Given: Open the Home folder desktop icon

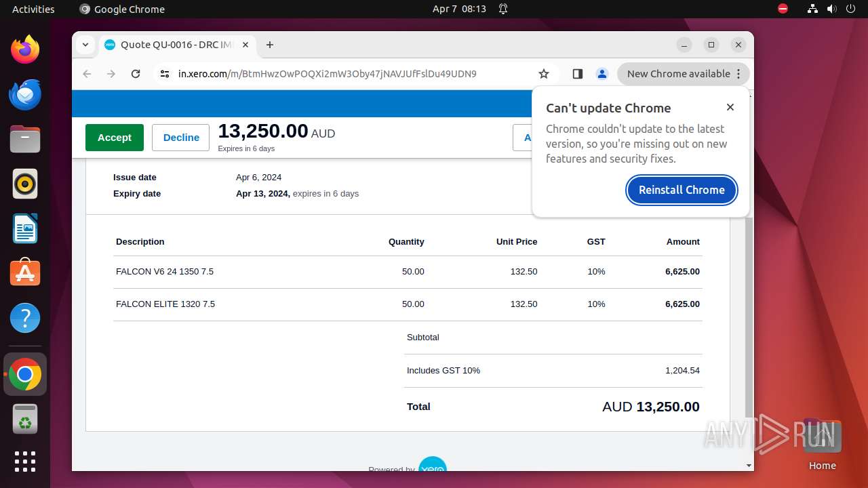Looking at the screenshot, I should click(x=822, y=445).
